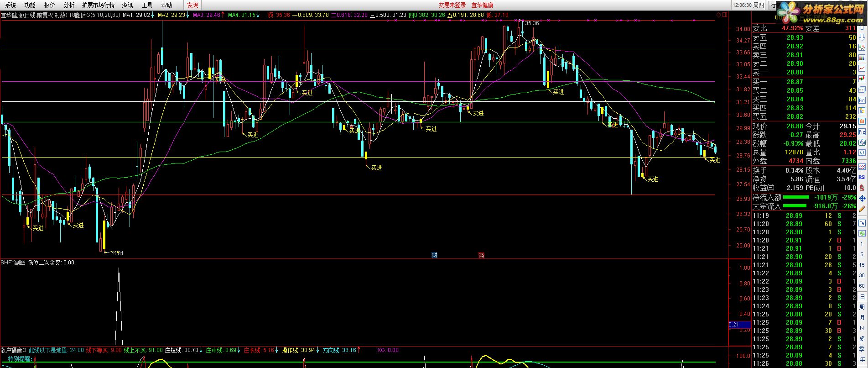Click the 最高 value 29.25

point(847,135)
